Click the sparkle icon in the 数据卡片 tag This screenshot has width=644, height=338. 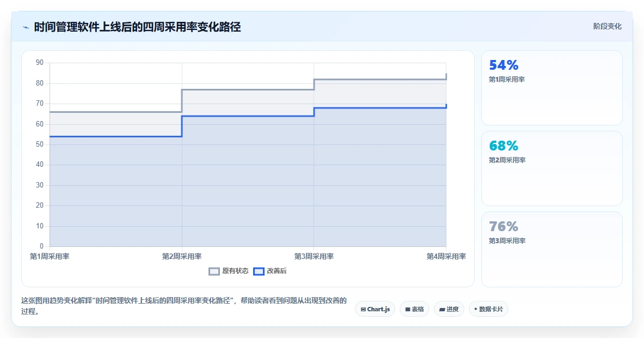tap(476, 309)
